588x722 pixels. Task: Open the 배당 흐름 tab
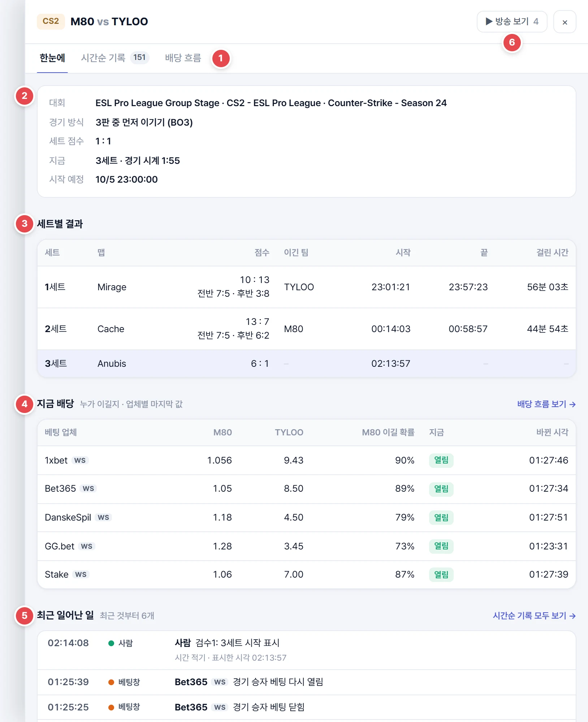pos(183,58)
